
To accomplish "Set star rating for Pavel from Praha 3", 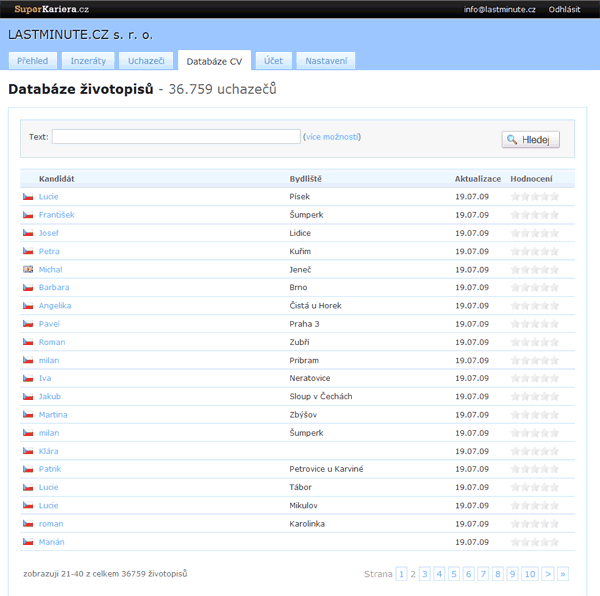I will pyautogui.click(x=535, y=324).
